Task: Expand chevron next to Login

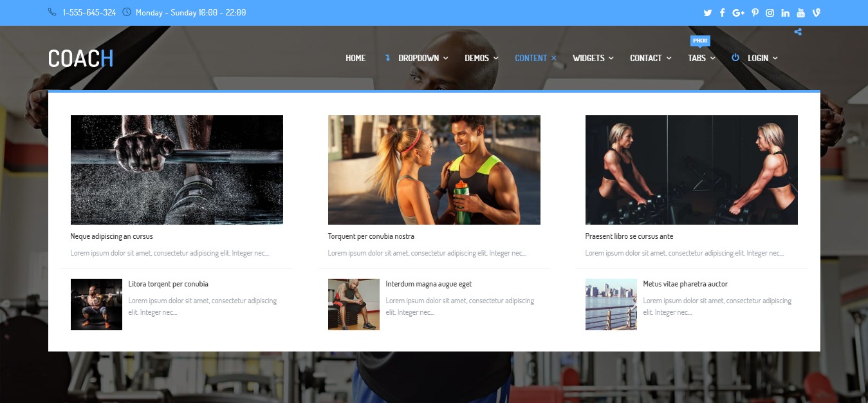Action: pos(775,59)
